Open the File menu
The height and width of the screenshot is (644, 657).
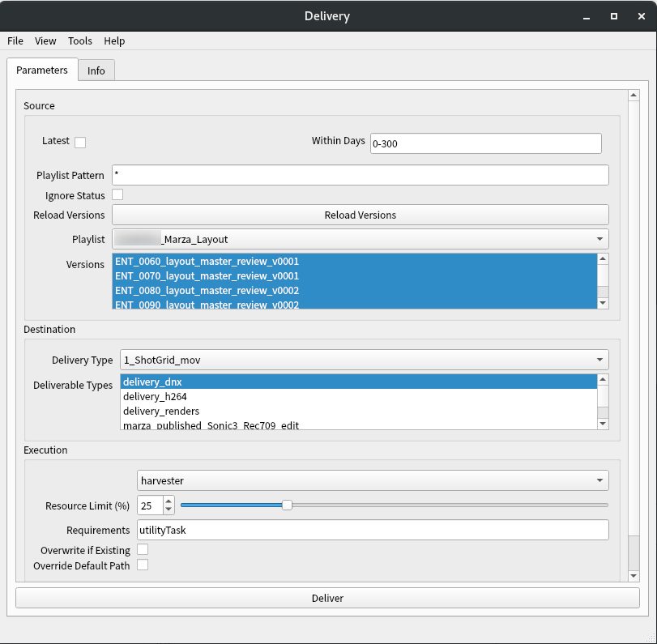[15, 41]
